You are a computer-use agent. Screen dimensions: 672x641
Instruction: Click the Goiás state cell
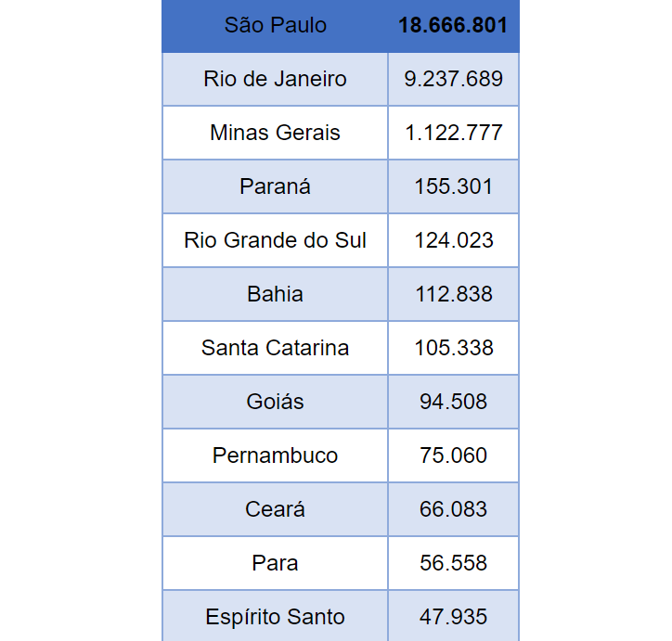(x=275, y=402)
